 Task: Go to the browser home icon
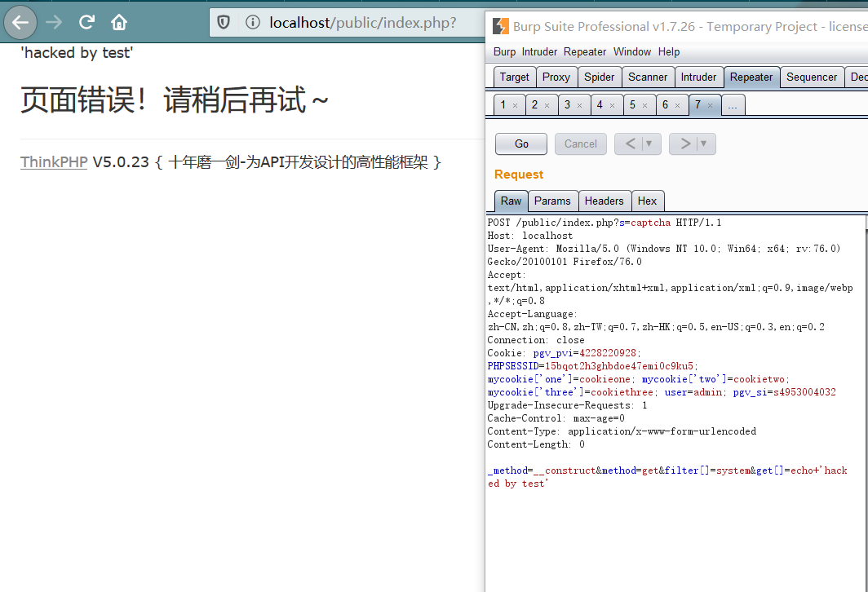[x=119, y=23]
